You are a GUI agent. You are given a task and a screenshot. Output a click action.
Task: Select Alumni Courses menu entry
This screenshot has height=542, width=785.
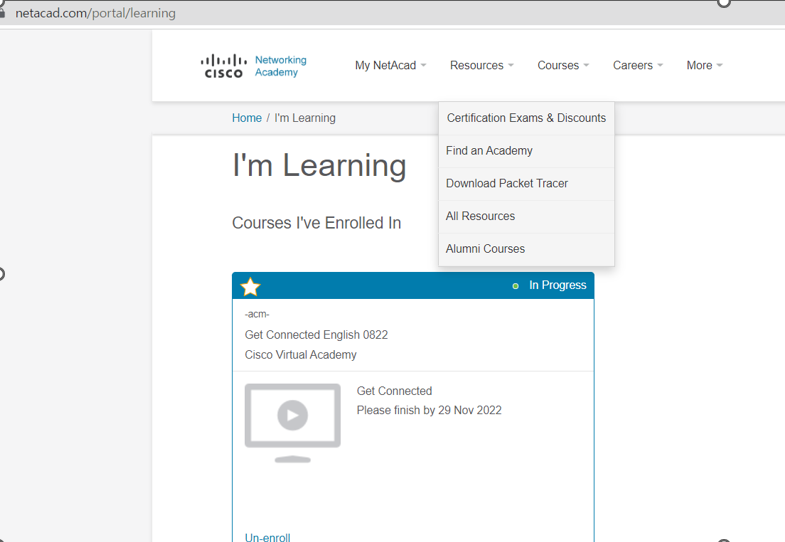(x=526, y=249)
